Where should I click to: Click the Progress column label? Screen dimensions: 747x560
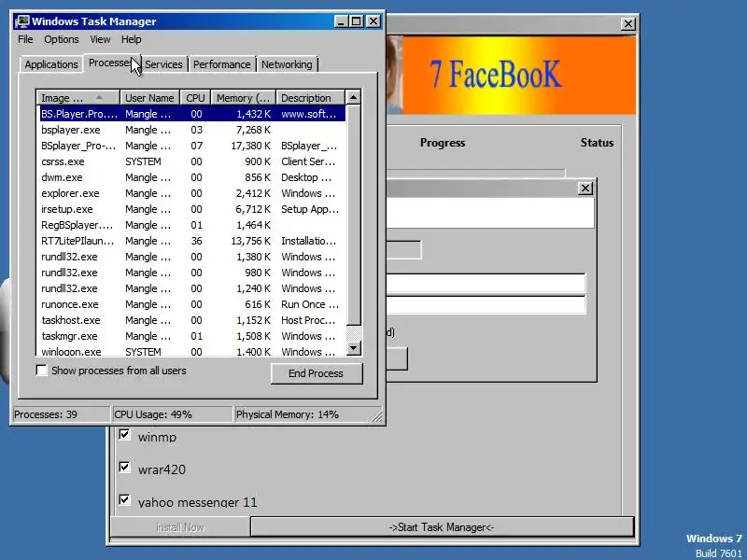point(443,143)
